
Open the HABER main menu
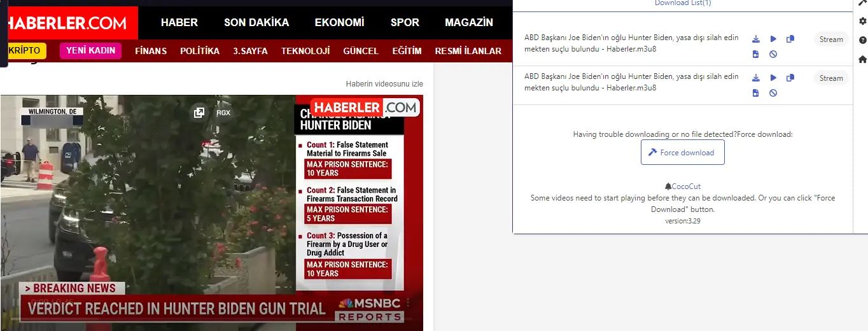pyautogui.click(x=179, y=22)
